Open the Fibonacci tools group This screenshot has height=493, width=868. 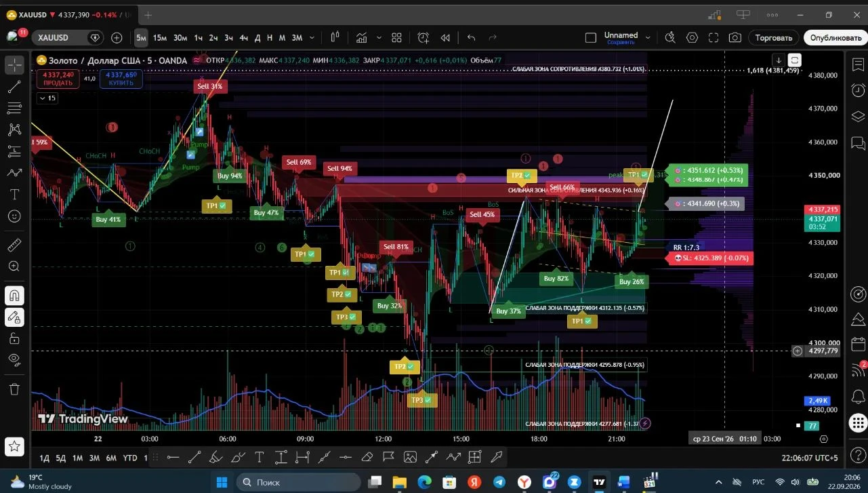pos(14,108)
